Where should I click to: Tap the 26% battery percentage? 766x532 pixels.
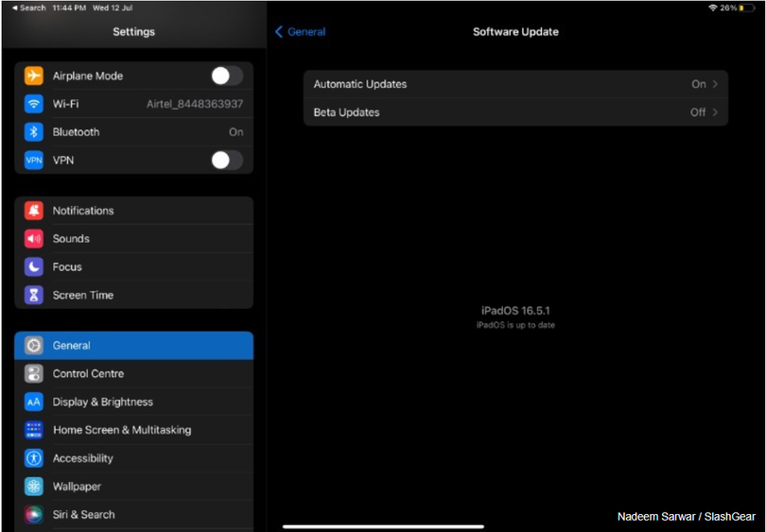click(728, 8)
